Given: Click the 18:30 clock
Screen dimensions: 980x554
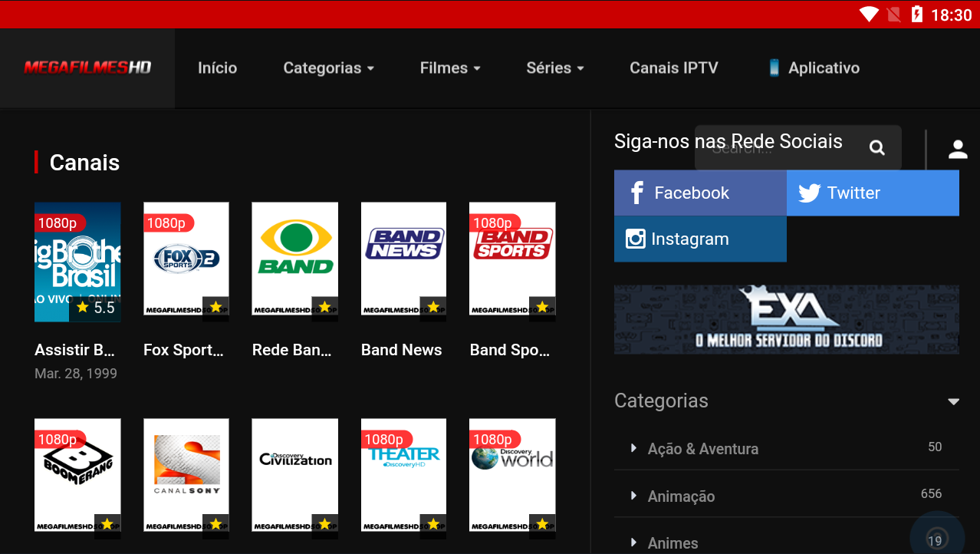Looking at the screenshot, I should click(951, 15).
